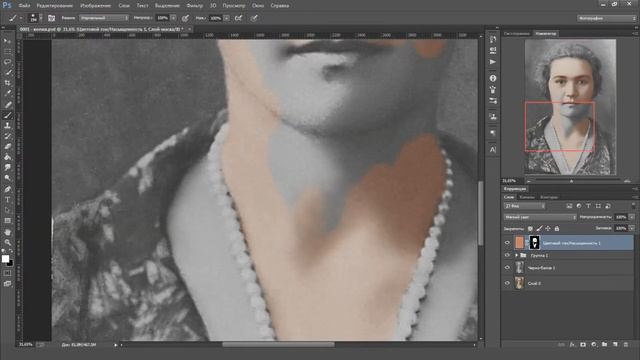640x360 pixels.
Task: Open the brush opacity slider arrow
Action: [x=173, y=18]
